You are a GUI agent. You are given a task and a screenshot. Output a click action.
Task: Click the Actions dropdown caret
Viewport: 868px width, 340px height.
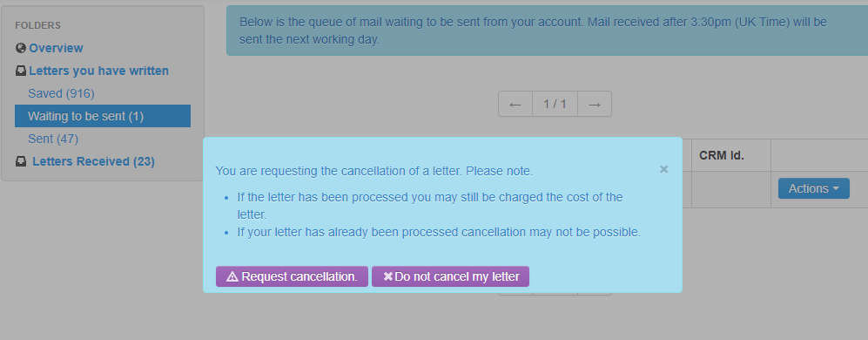click(x=836, y=189)
